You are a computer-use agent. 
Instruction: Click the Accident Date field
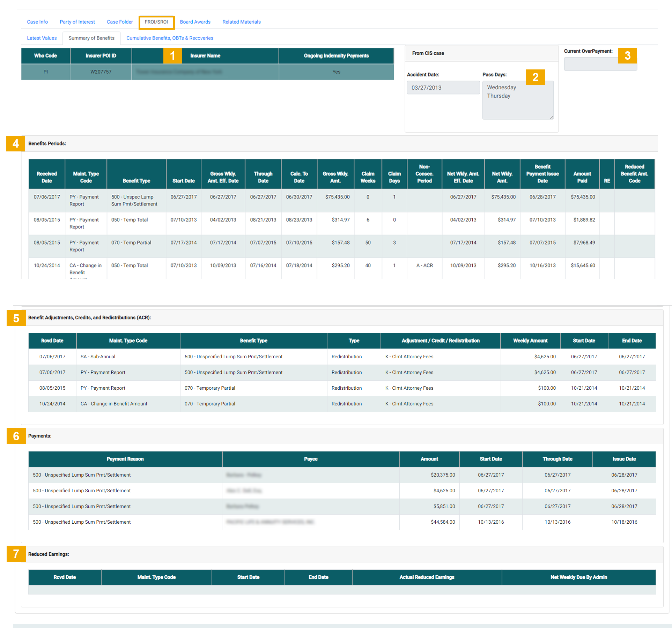[x=443, y=88]
